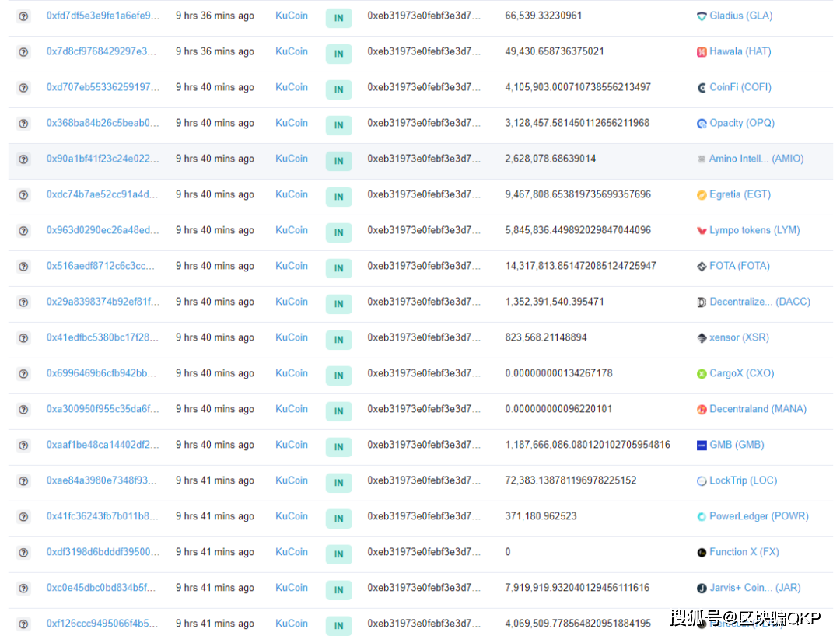
Task: Open transaction hash 0x963d0290ec26a48ed...
Action: [103, 230]
